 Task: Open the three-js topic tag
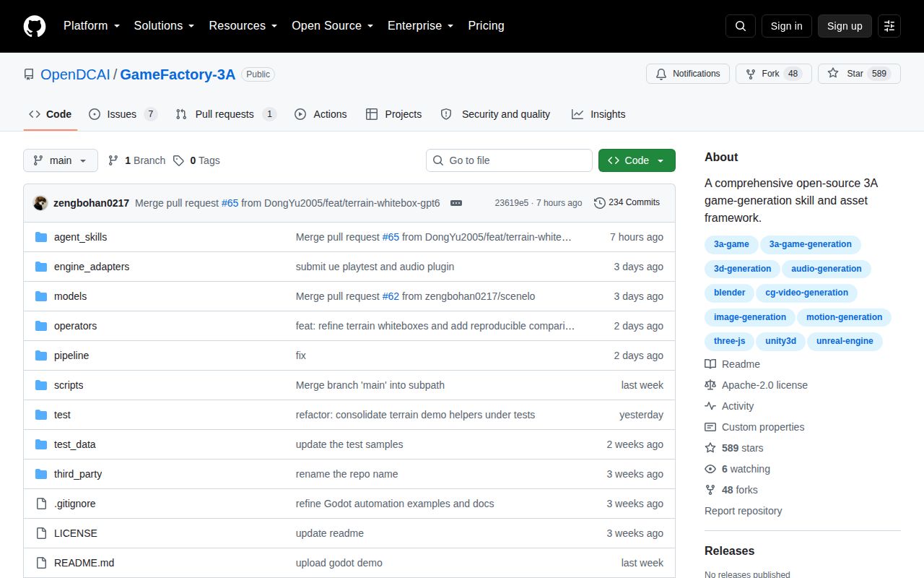tap(729, 341)
